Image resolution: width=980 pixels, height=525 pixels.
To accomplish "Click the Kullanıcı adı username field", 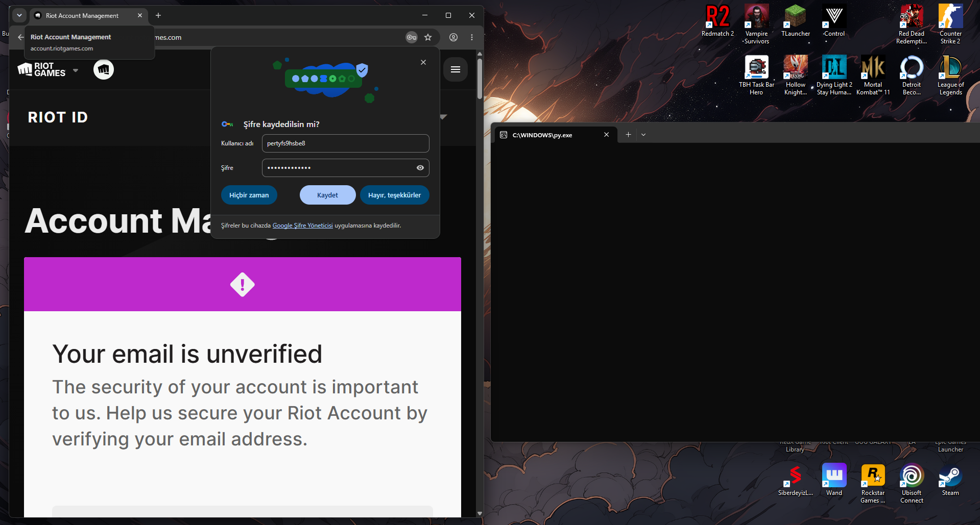I will click(x=346, y=143).
